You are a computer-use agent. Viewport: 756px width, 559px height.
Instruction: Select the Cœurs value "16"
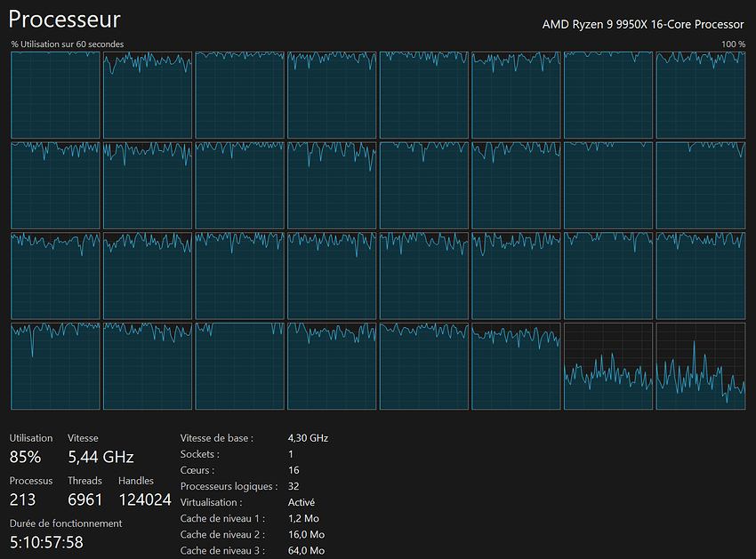[294, 470]
